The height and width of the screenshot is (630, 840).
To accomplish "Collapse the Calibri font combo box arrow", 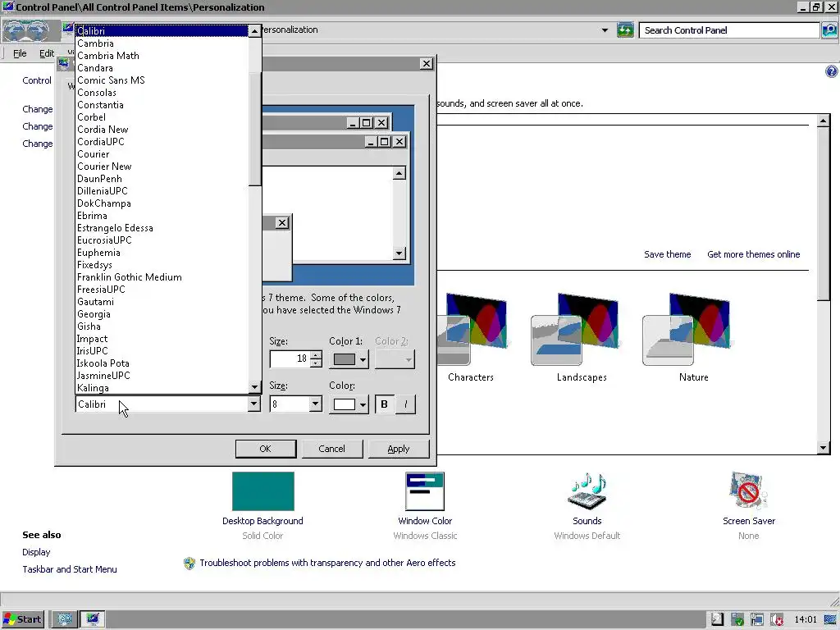I will tap(254, 404).
